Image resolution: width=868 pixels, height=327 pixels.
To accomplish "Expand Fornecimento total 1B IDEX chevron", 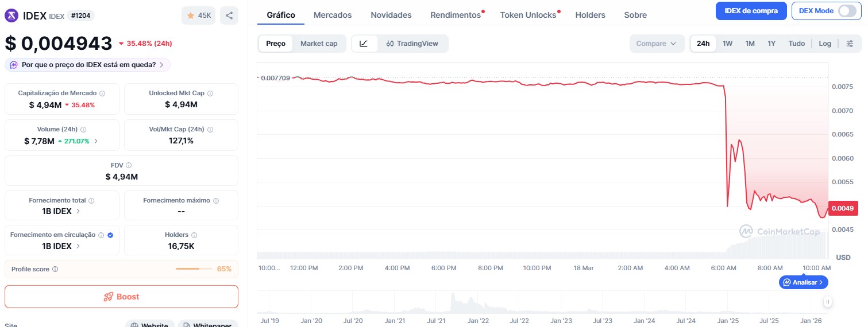I will (78, 211).
